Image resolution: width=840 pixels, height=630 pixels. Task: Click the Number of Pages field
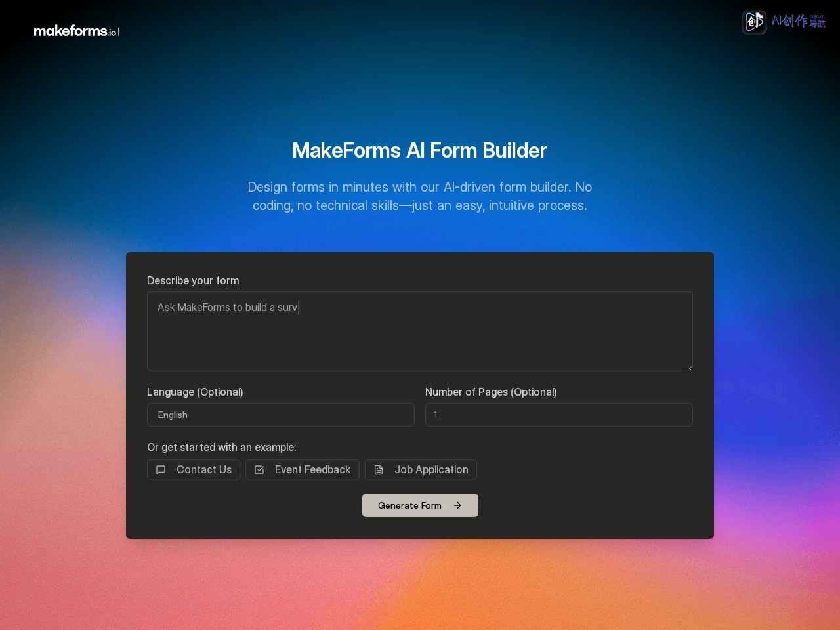(x=559, y=415)
